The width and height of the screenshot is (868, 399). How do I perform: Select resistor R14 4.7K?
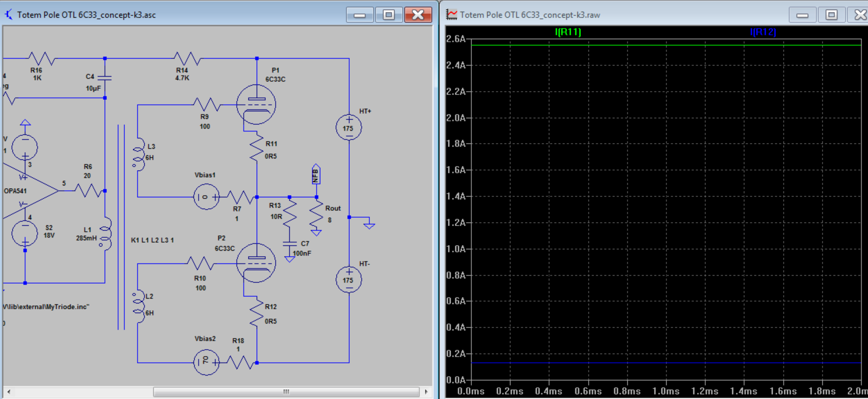187,59
